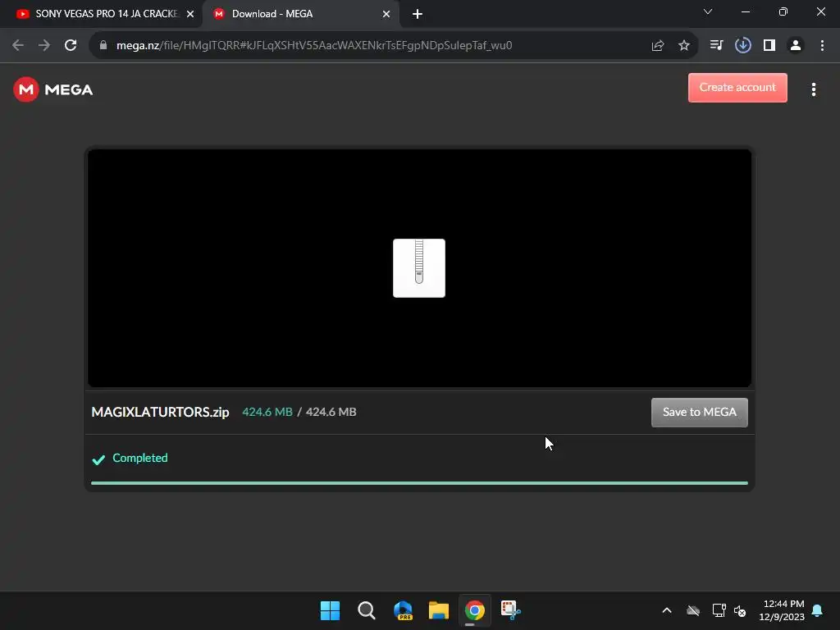Click the green Completed checkmark icon
The width and height of the screenshot is (840, 630).
(x=98, y=459)
